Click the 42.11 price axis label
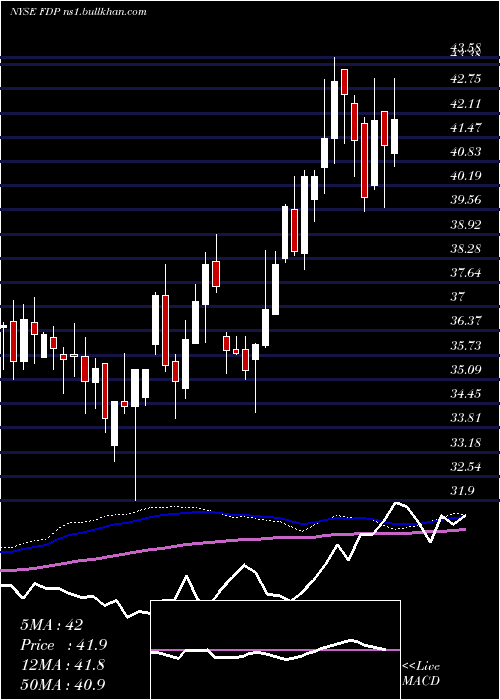Screen dimensions: 500x700 (x=466, y=104)
